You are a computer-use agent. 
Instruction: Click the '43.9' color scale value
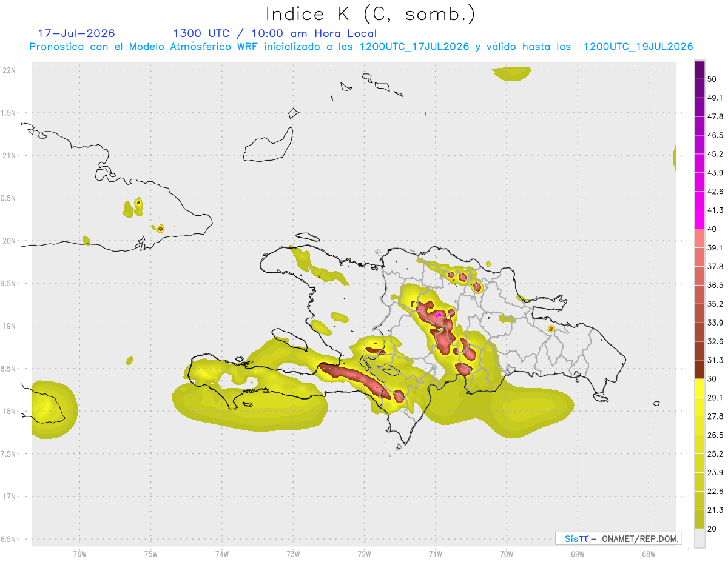tap(715, 173)
